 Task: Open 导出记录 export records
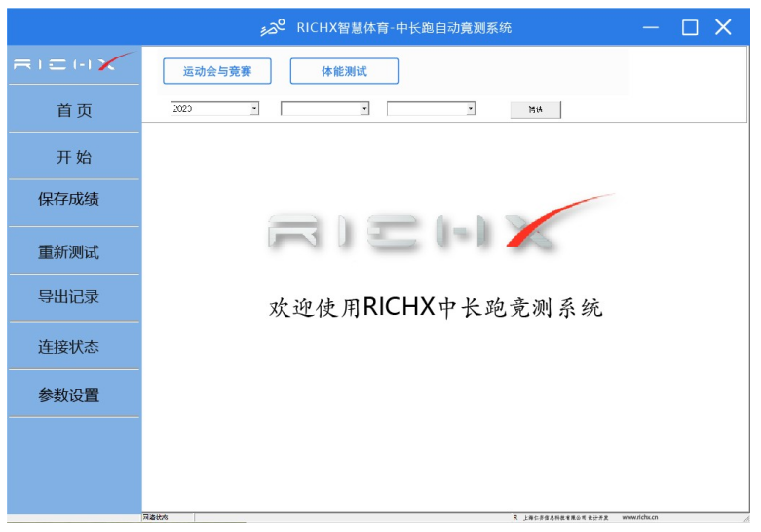[69, 297]
